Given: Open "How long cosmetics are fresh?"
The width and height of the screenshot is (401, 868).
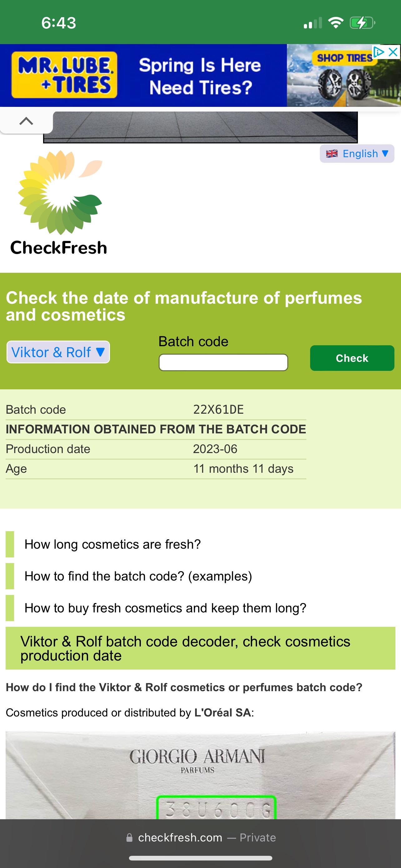Looking at the screenshot, I should click(x=112, y=544).
